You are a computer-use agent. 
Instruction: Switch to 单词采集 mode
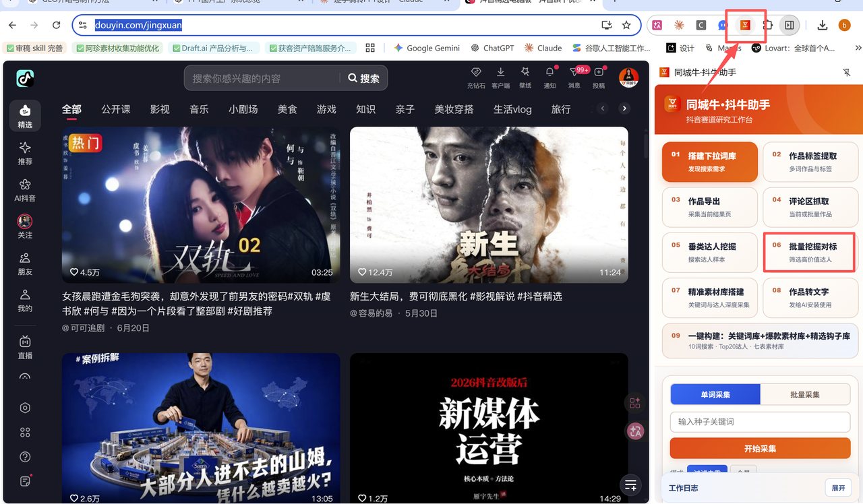pos(715,394)
